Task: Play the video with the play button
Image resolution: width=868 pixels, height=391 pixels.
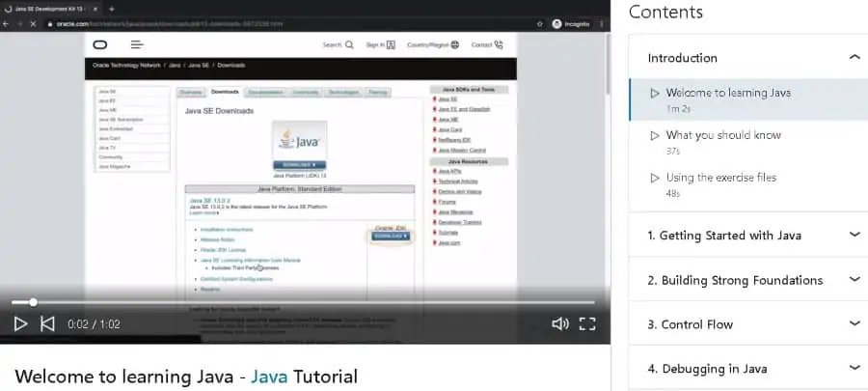Action: coord(20,324)
